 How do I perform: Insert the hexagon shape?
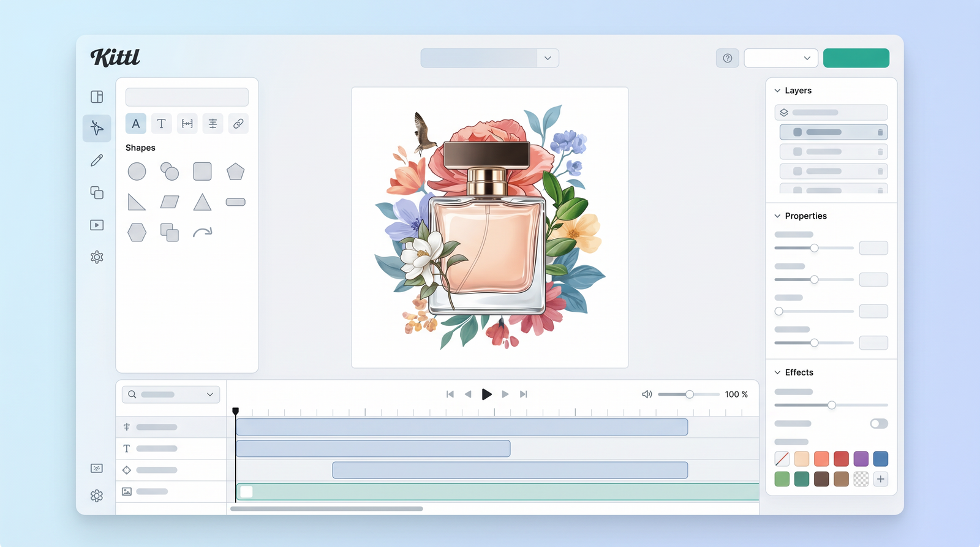(x=137, y=232)
